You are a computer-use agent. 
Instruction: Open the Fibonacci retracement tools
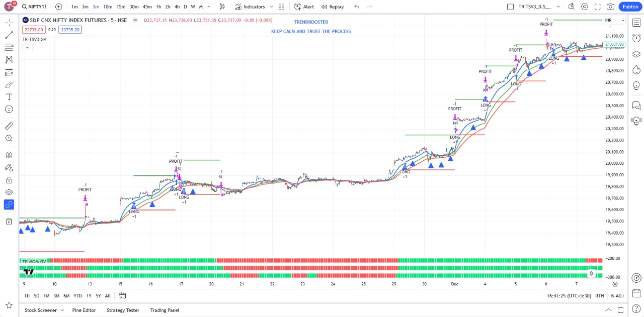(9, 47)
